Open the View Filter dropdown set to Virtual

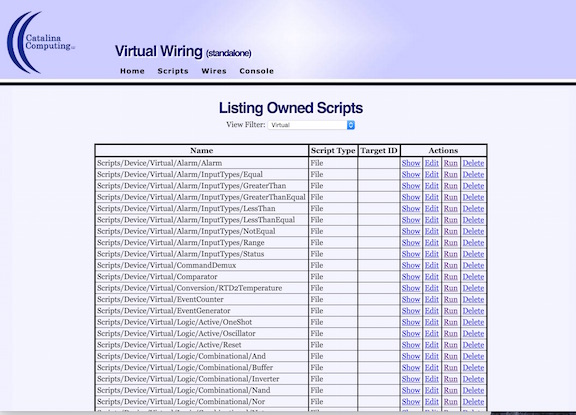click(x=311, y=125)
